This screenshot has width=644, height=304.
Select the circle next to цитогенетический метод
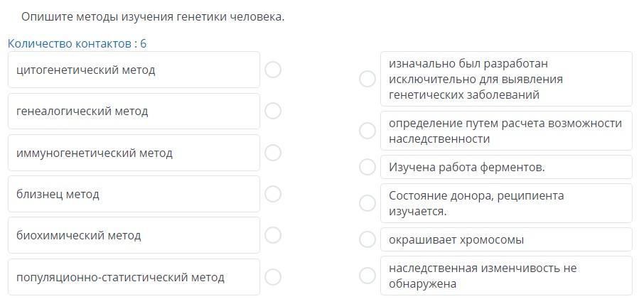[273, 70]
